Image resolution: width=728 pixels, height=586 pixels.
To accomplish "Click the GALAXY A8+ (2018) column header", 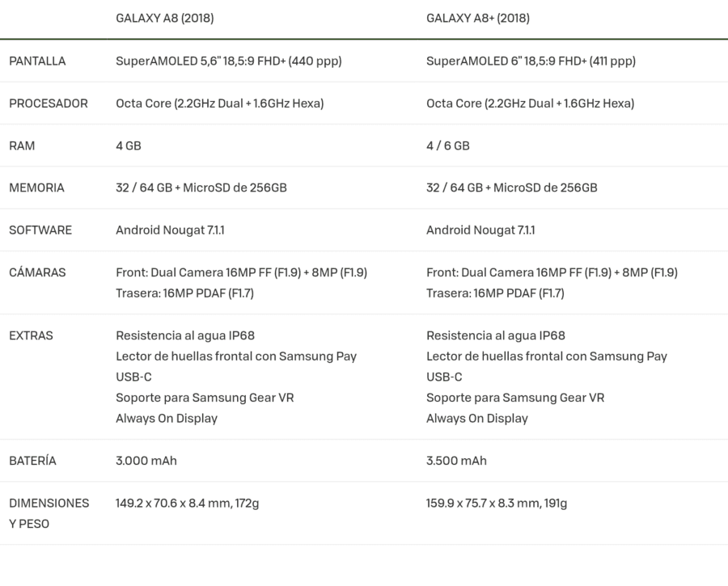I will [478, 18].
